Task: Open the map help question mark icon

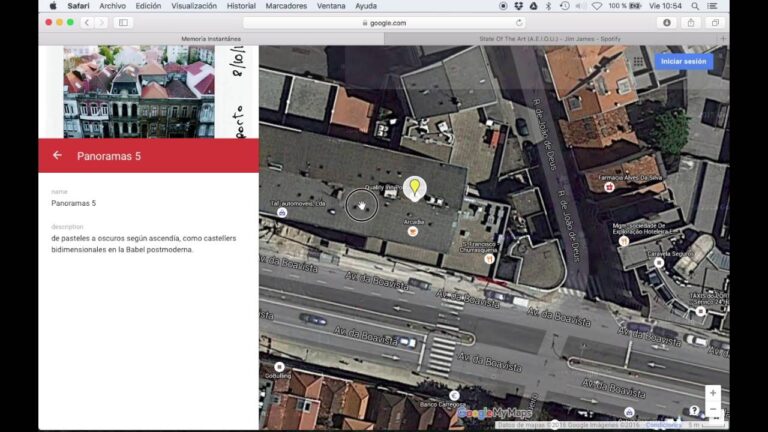Action: (694, 410)
